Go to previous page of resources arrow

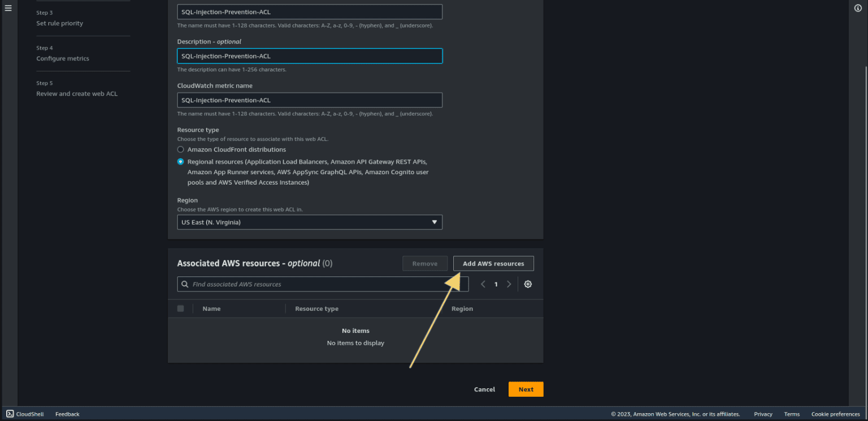click(483, 284)
